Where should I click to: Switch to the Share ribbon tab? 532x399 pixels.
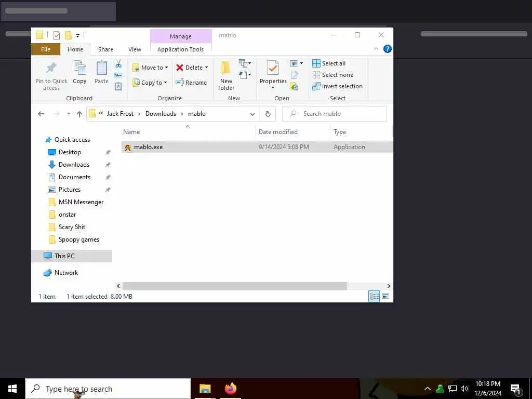(x=105, y=49)
